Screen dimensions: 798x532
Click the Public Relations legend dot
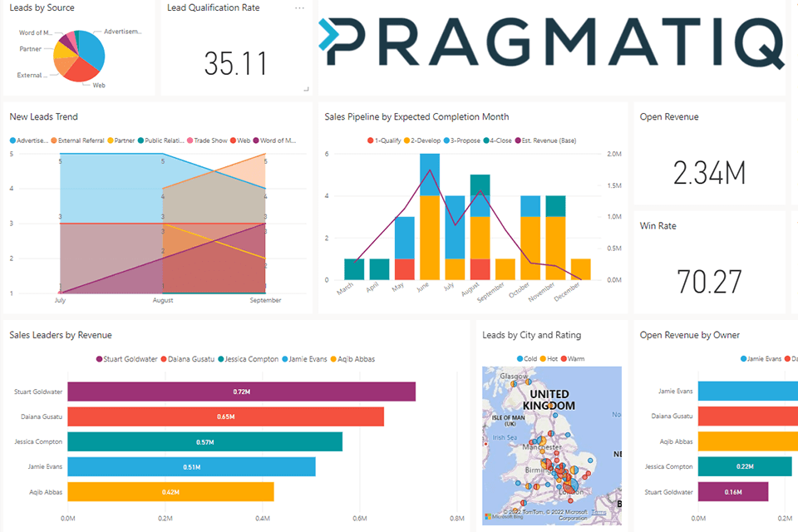[x=142, y=140]
